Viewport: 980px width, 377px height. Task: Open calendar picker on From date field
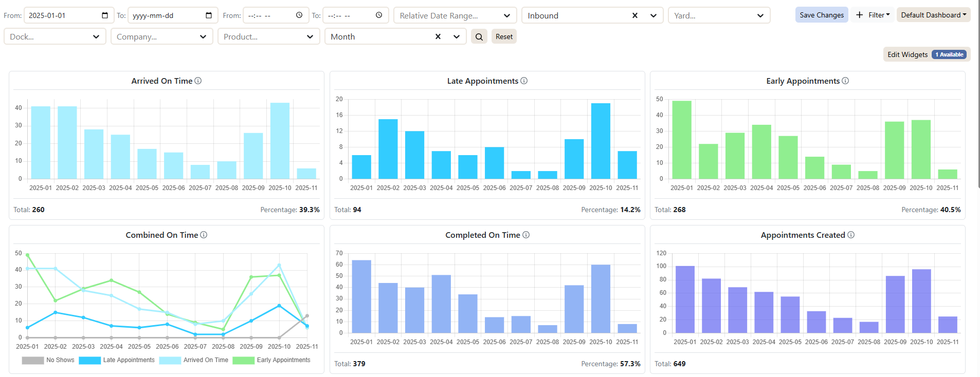pos(105,15)
